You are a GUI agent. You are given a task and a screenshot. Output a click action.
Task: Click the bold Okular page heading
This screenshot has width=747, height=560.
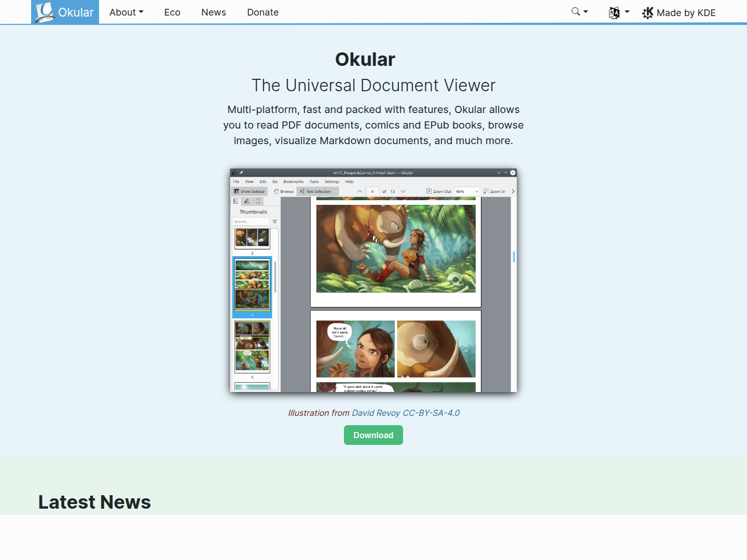(x=365, y=59)
